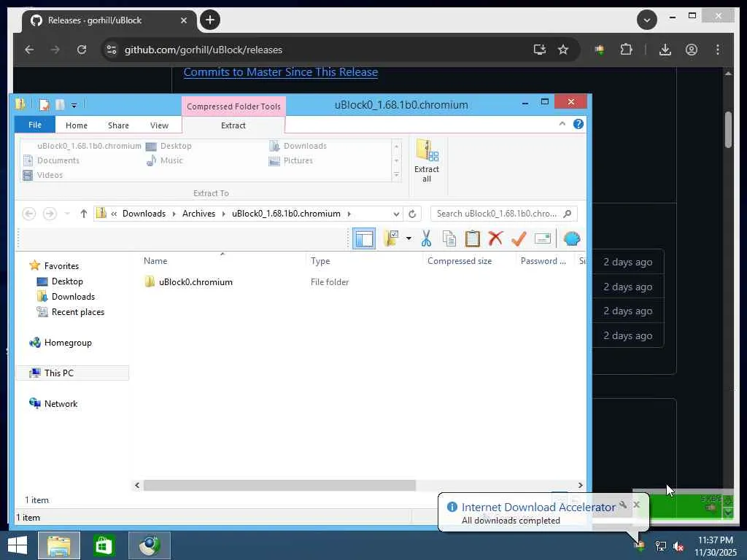Sort by Compressed size column header
747x560 pixels.
click(x=460, y=261)
